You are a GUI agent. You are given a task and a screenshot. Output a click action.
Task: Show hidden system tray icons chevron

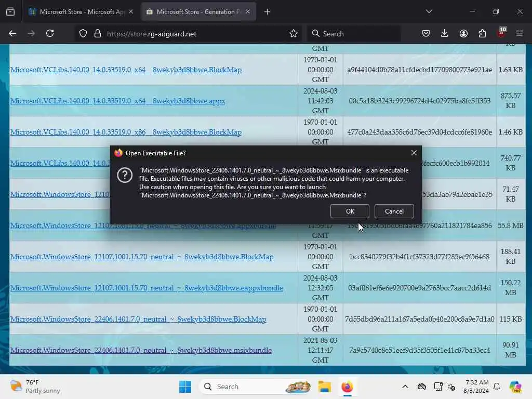[405, 387]
